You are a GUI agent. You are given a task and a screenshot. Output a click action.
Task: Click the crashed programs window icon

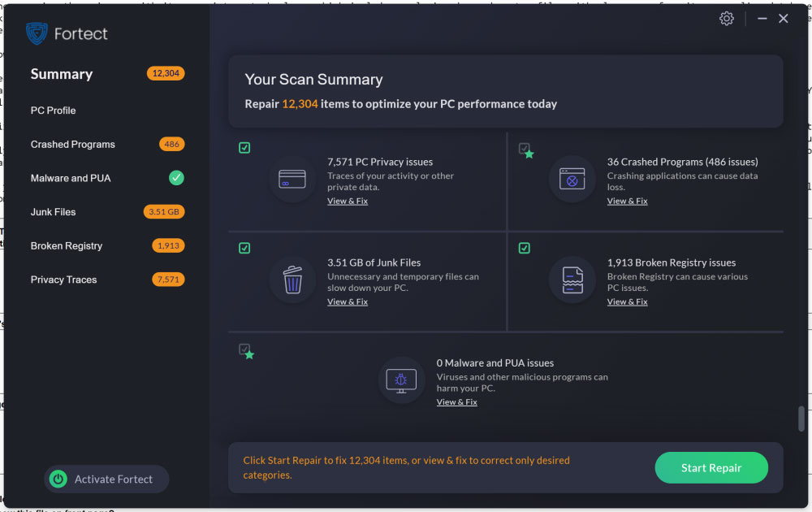572,180
